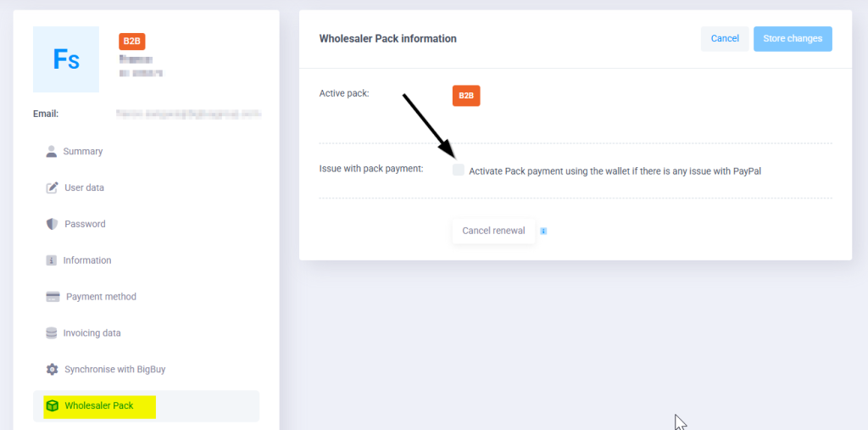Click the B2B badge next to the avatar
Screen dimensions: 868x430
tap(132, 42)
